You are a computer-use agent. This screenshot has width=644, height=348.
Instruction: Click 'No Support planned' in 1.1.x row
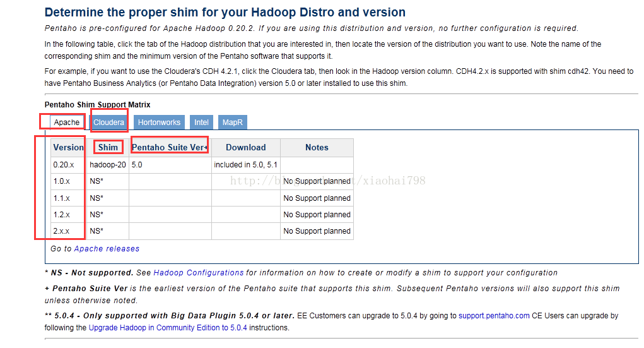317,198
